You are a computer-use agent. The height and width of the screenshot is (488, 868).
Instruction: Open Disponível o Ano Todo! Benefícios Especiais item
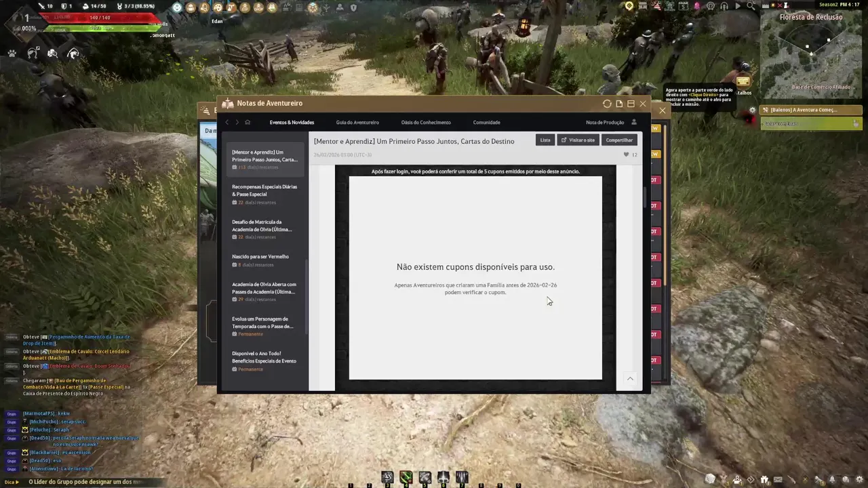click(x=265, y=361)
